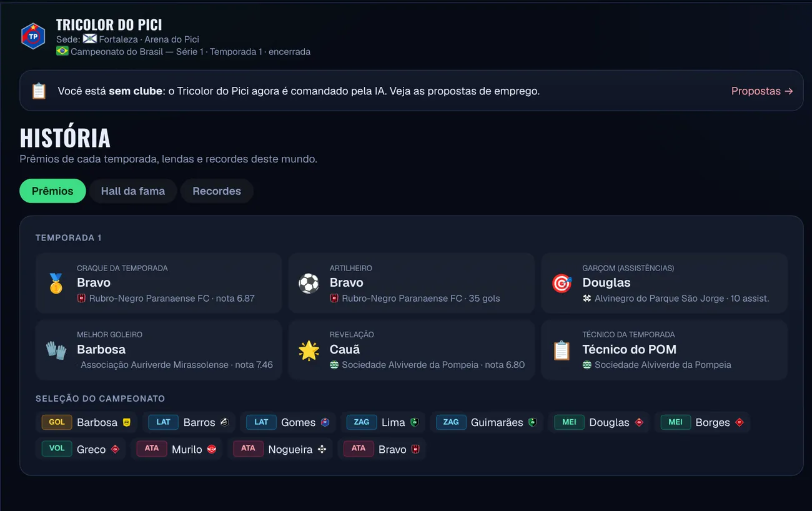Select the MEI Douglas chip
Viewport: 812px width, 511px height.
point(599,422)
